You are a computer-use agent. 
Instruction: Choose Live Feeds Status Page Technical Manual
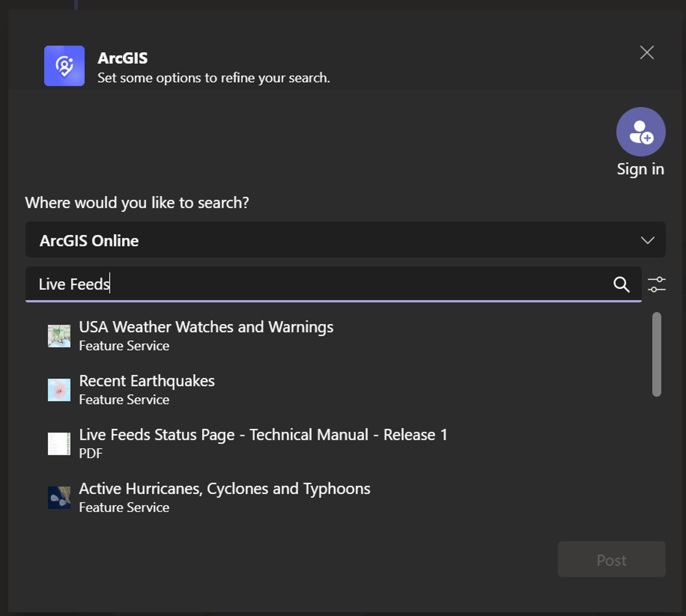[x=263, y=435]
